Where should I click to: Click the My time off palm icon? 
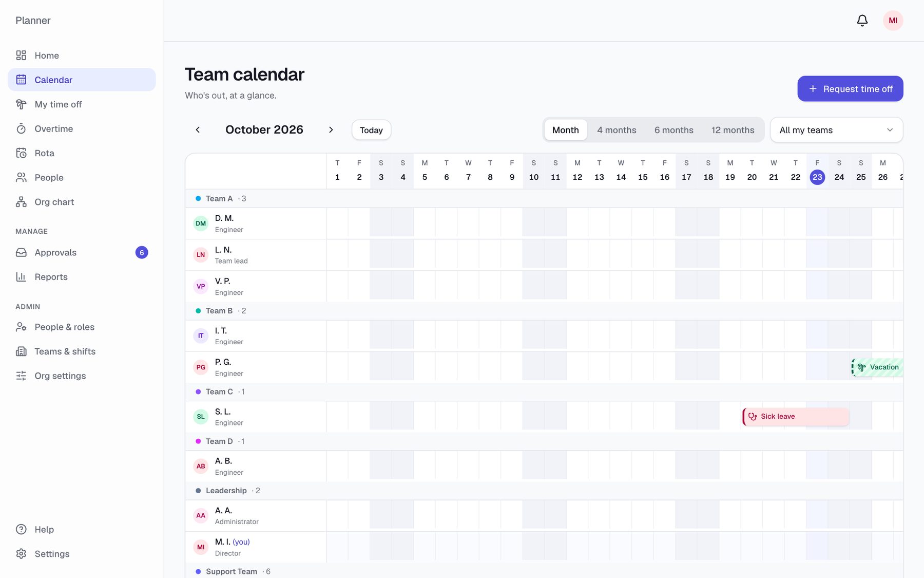[x=21, y=104]
